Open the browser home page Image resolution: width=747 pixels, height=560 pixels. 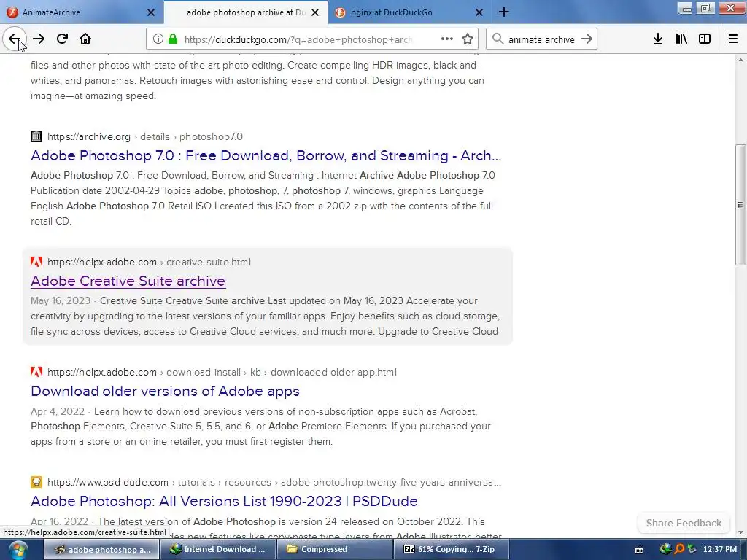pyautogui.click(x=85, y=39)
